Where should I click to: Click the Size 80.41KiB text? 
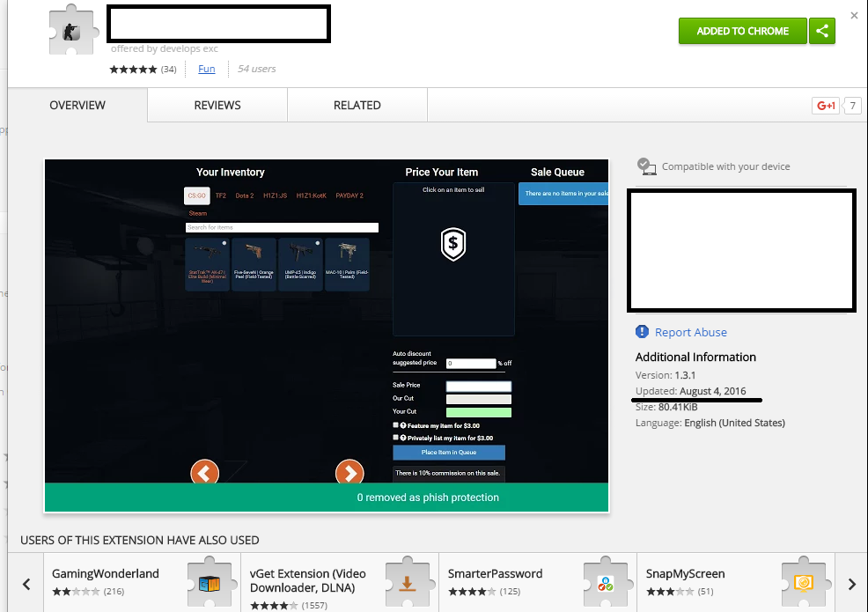click(x=666, y=407)
